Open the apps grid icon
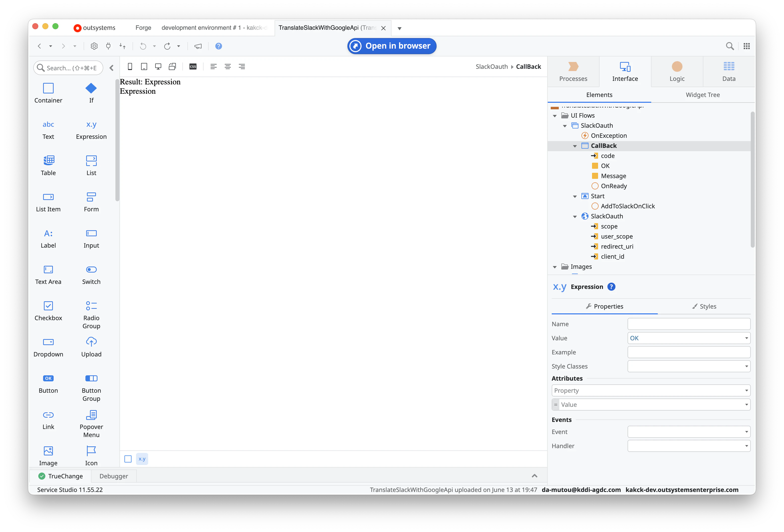This screenshot has width=784, height=532. tap(746, 46)
